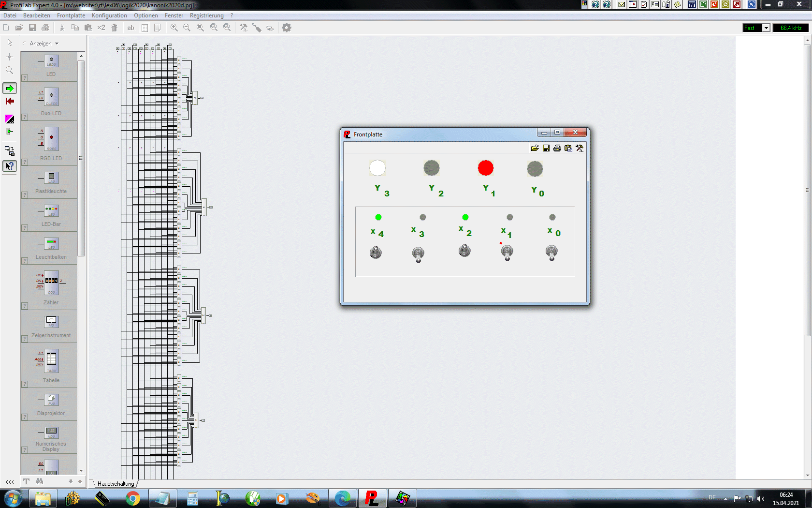Viewport: 812px width, 508px height.
Task: Select the text label 'ab|' tool
Action: (x=131, y=28)
